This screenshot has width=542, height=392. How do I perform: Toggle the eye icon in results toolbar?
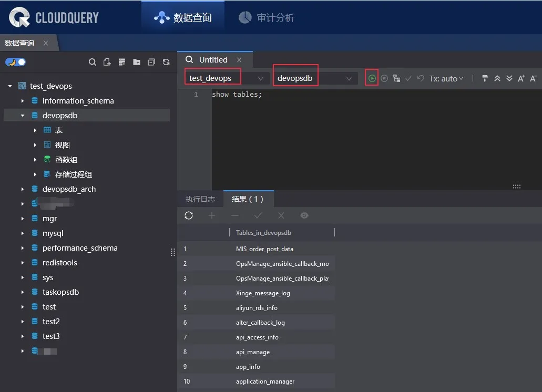tap(304, 215)
